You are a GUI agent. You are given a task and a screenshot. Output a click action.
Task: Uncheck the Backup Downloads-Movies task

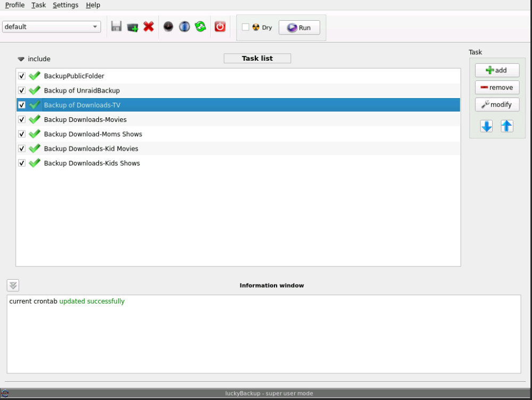(x=22, y=119)
